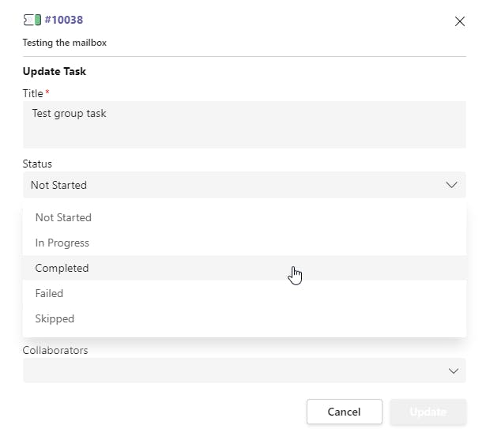The image size is (490, 448).
Task: Click the Title field label
Action: 33,93
